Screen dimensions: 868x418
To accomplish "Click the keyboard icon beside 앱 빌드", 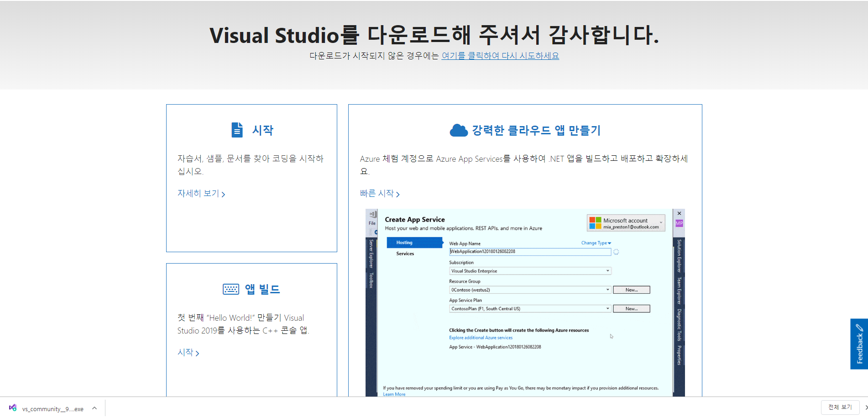I will 231,289.
